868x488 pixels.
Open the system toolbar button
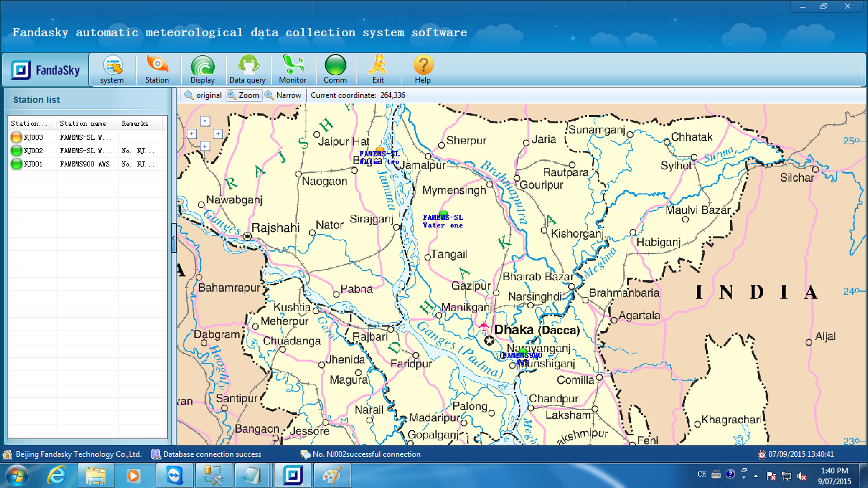coord(112,70)
